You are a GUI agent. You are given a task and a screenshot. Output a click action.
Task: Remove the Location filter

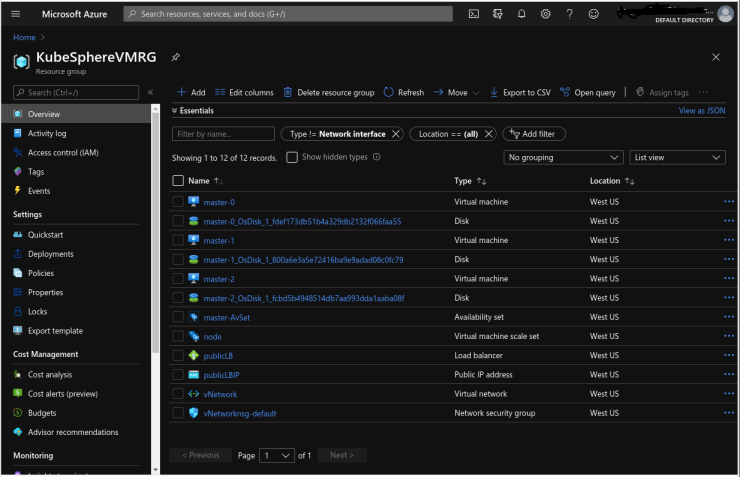[x=488, y=134]
